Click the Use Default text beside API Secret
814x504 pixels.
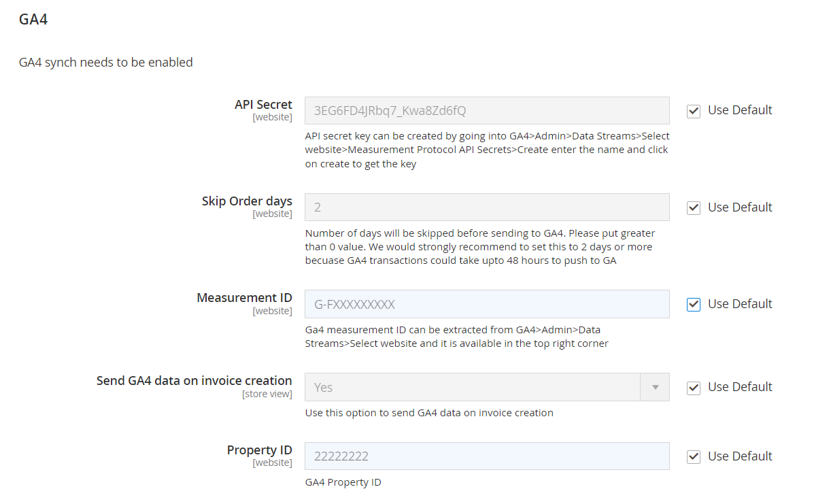pos(740,110)
